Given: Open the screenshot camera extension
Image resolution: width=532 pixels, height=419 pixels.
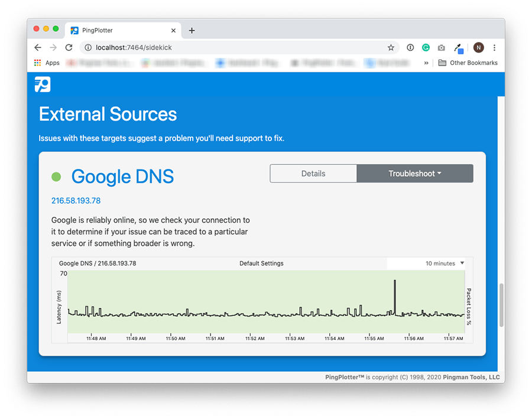Looking at the screenshot, I should point(441,47).
